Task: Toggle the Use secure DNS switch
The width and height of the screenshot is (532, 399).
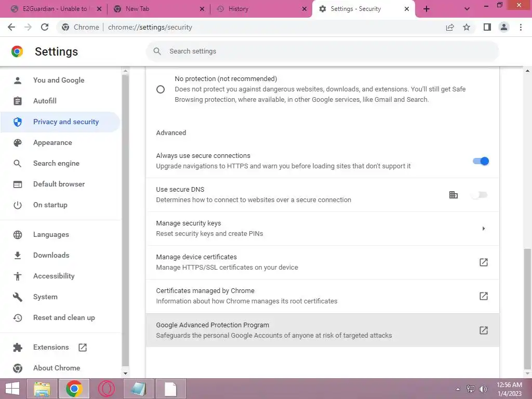Action: (480, 195)
